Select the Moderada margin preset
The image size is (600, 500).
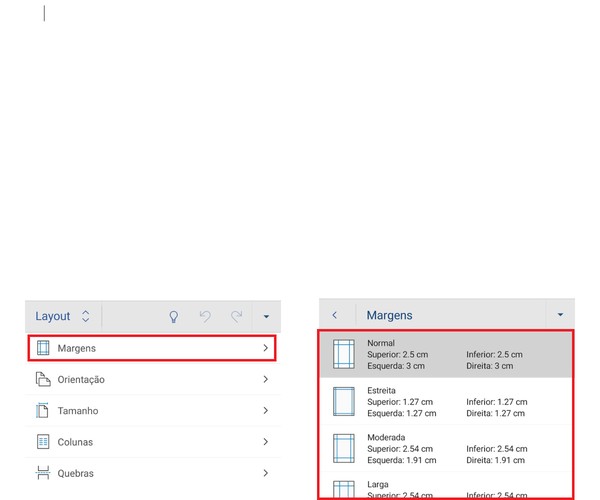(446, 448)
